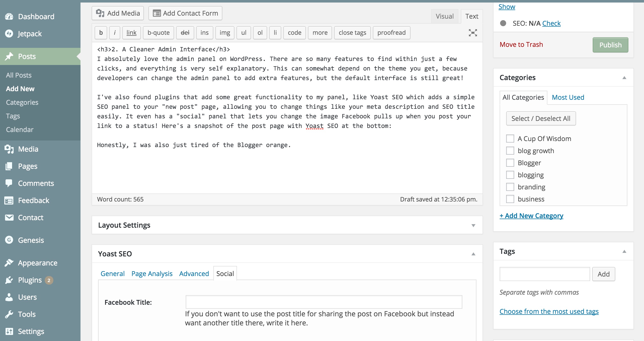Click the Dashboard gauge icon in sidebar
Viewport: 644px width, 341px height.
9,17
